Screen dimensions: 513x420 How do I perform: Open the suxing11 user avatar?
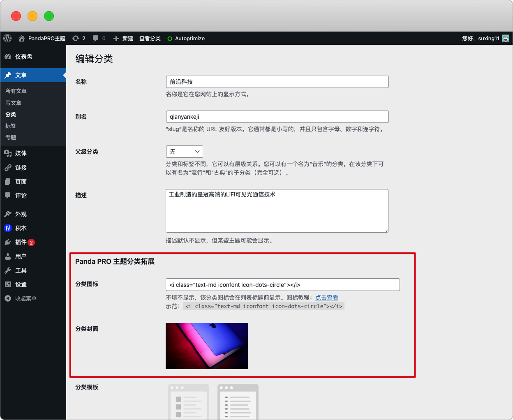point(506,38)
